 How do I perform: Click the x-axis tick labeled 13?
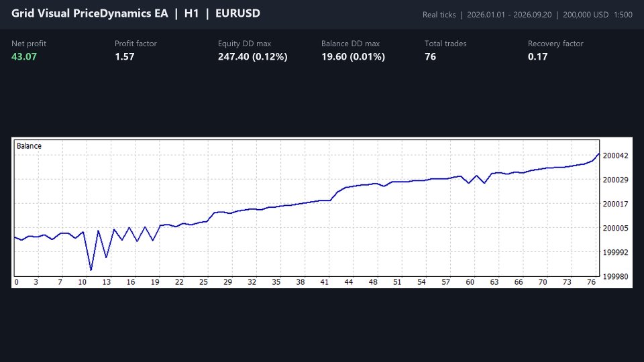pos(107,282)
